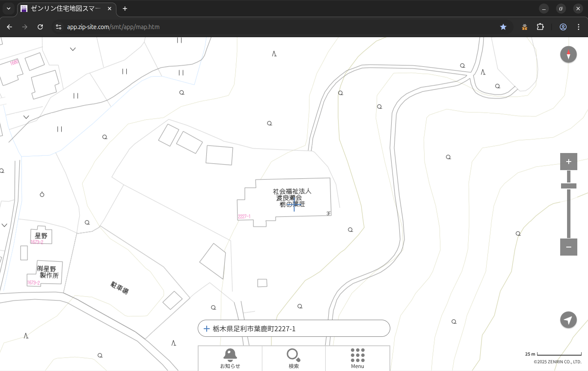Expand the tab search dropdown arrow
Screen dimensions: 588x371
pyautogui.click(x=9, y=9)
